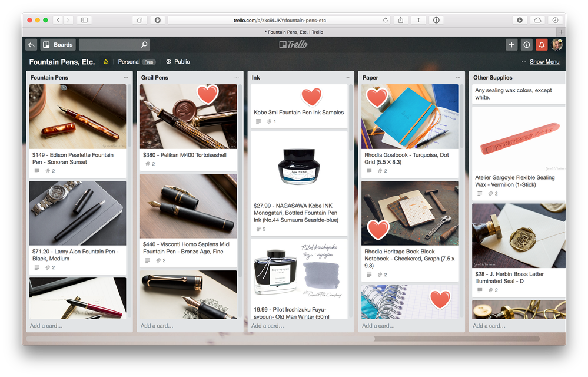The width and height of the screenshot is (588, 377).
Task: Open the user avatar menu
Action: point(557,45)
